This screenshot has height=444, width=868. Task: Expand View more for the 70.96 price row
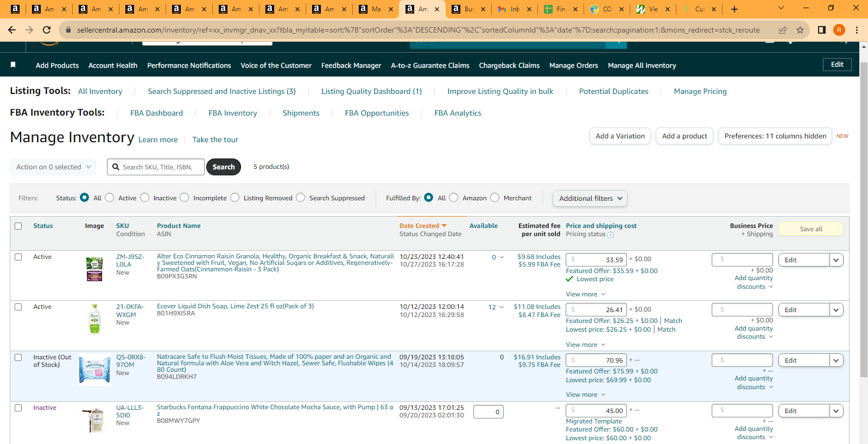[586, 395]
